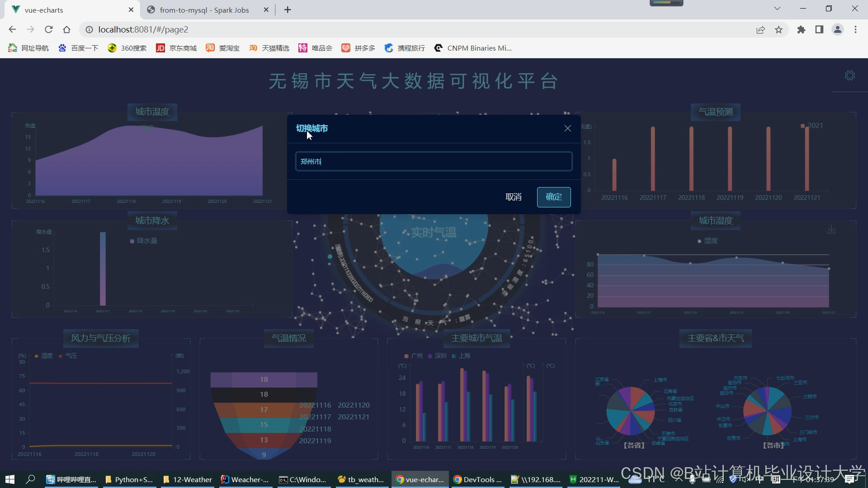Click the download icon on humidity chart
Viewport: 868px width, 488px height.
point(831,230)
